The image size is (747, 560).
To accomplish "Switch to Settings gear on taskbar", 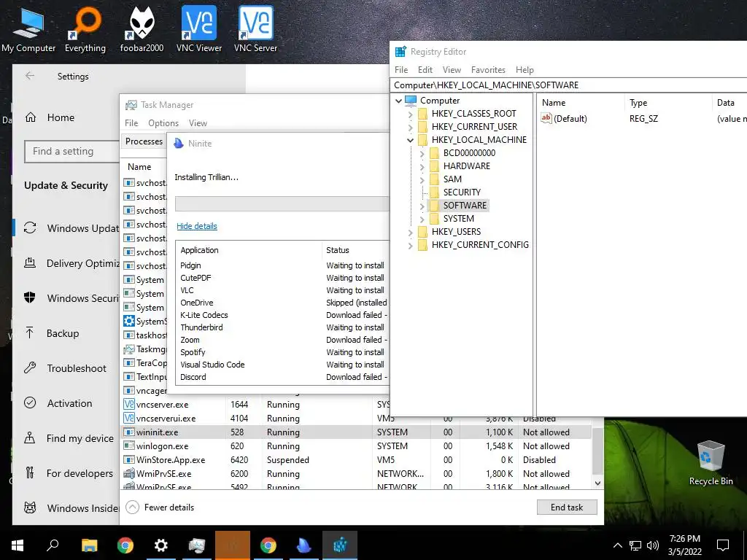I will 161,545.
